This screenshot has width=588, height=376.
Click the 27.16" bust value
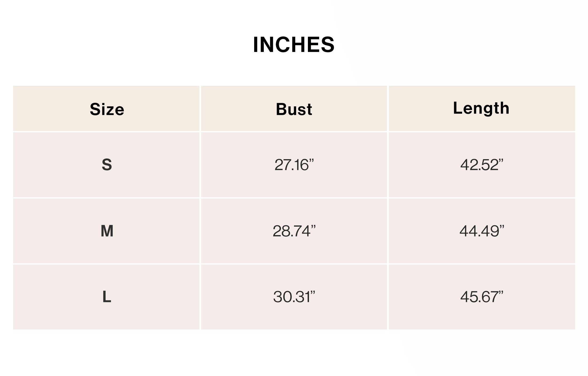click(294, 165)
